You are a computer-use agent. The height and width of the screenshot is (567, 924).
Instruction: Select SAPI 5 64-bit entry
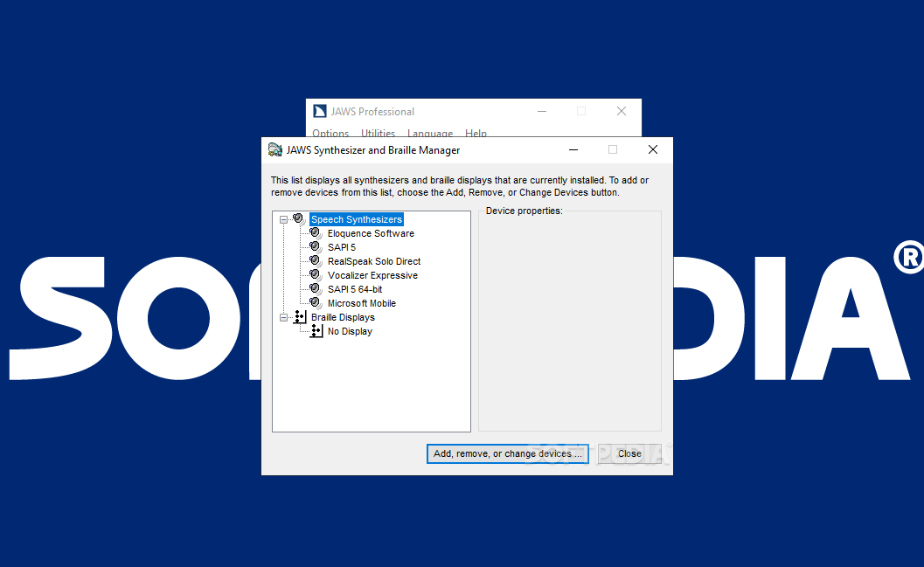355,289
